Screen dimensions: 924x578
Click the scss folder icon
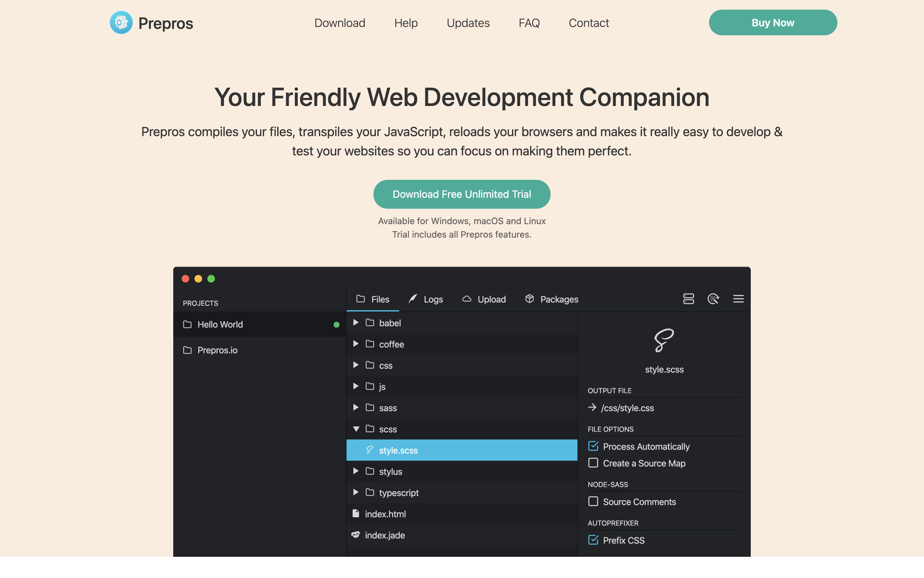pos(370,429)
